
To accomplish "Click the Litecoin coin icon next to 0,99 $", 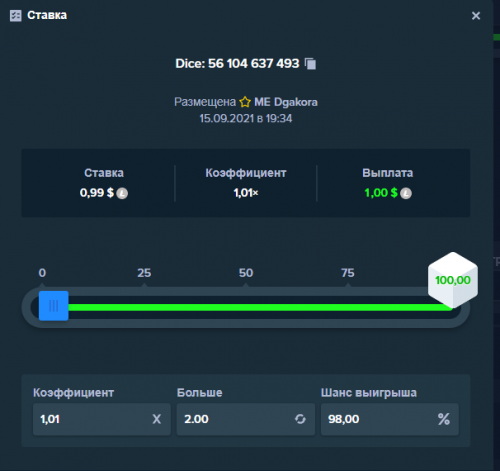I will 122,193.
